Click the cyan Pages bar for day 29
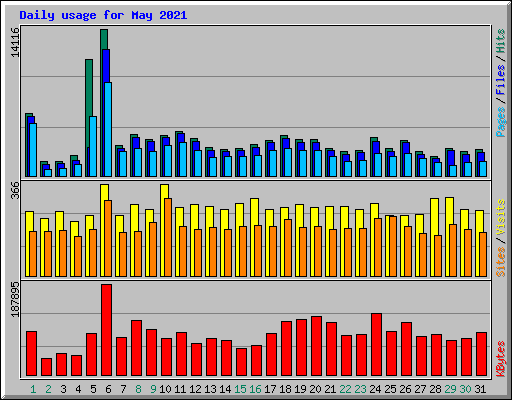Viewport: 512px width, 400px height. click(x=453, y=171)
